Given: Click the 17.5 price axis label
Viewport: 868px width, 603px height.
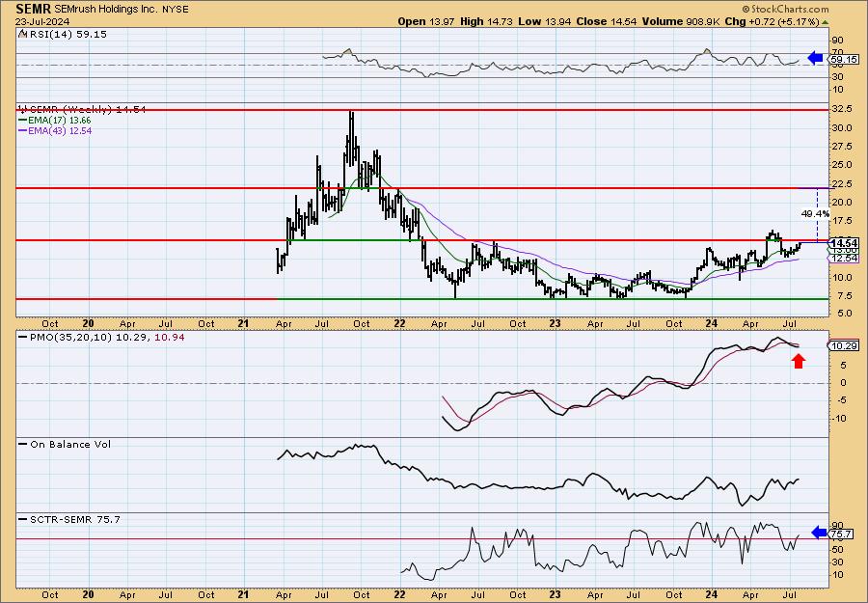Looking at the screenshot, I should click(841, 221).
